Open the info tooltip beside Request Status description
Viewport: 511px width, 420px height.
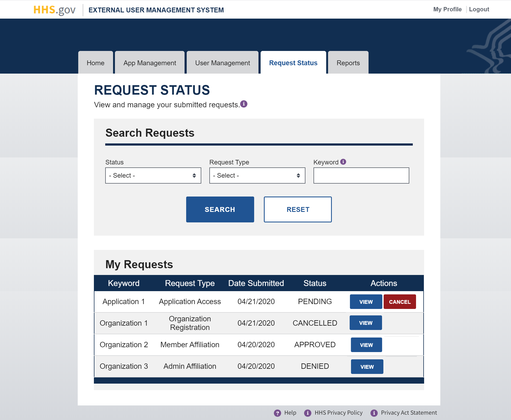(x=244, y=104)
